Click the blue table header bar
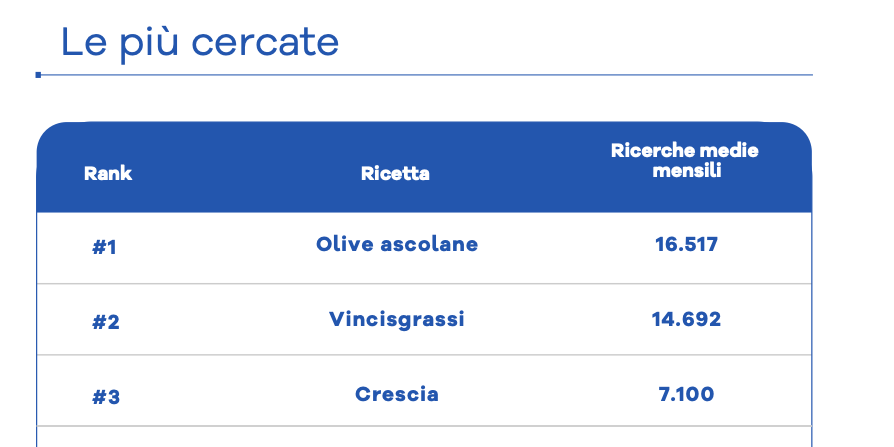Screen dimensions: 894x447 click(424, 167)
